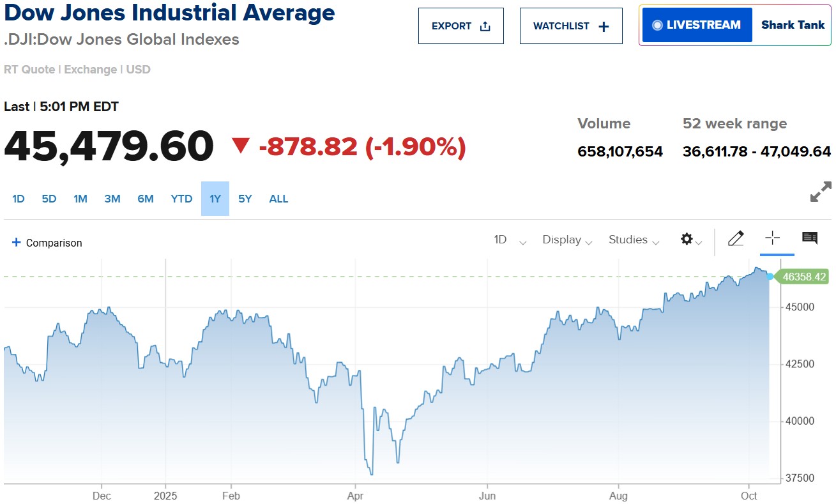Click the Watchlist plus icon
The image size is (836, 504).
click(x=604, y=26)
